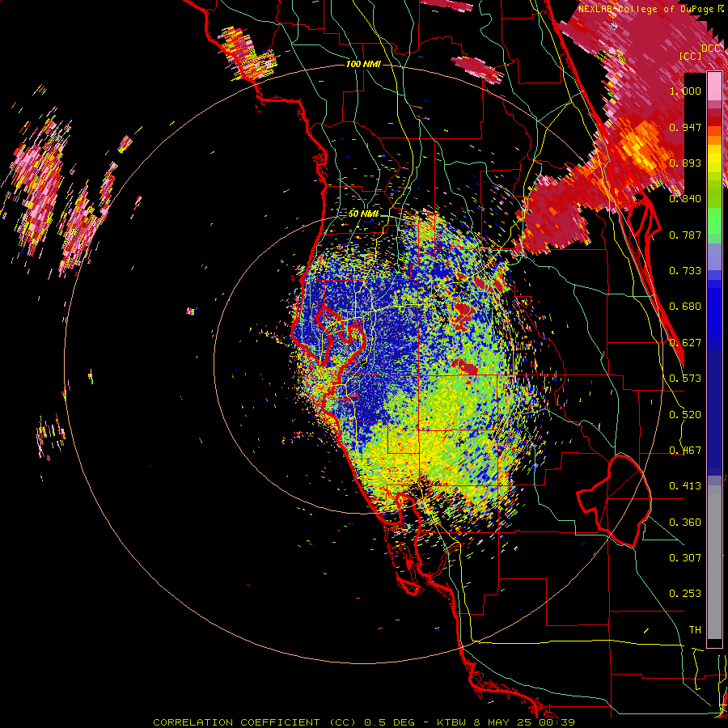728x728 pixels.
Task: Click the 100 NMI range ring label
Action: pyautogui.click(x=363, y=64)
